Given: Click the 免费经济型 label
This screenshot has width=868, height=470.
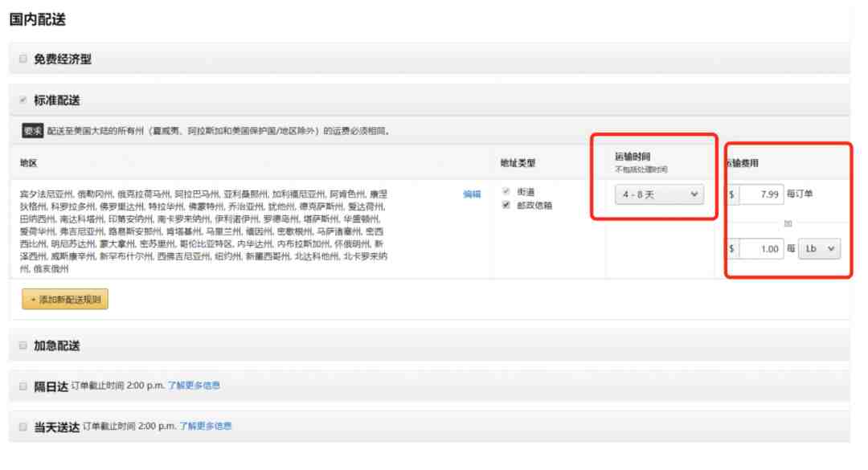Looking at the screenshot, I should [63, 59].
